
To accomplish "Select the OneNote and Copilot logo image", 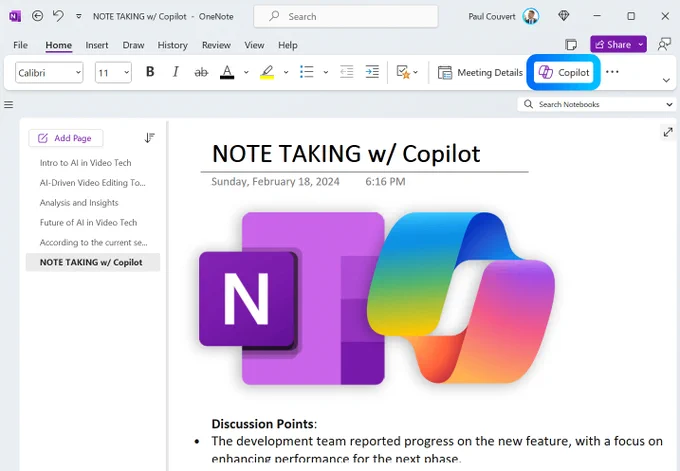I will tap(376, 298).
